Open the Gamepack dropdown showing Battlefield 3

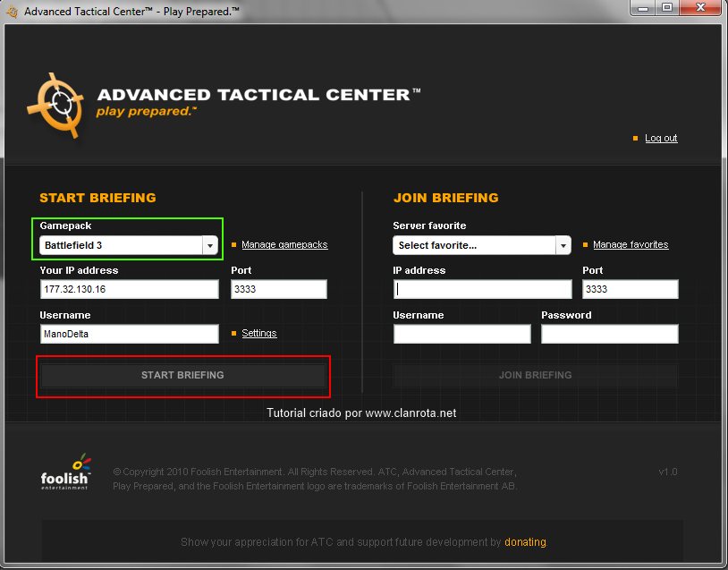pyautogui.click(x=129, y=245)
